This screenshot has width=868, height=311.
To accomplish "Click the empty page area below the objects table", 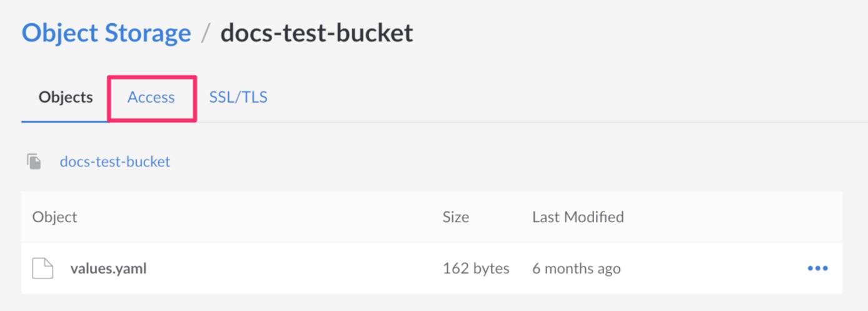I will click(x=431, y=303).
